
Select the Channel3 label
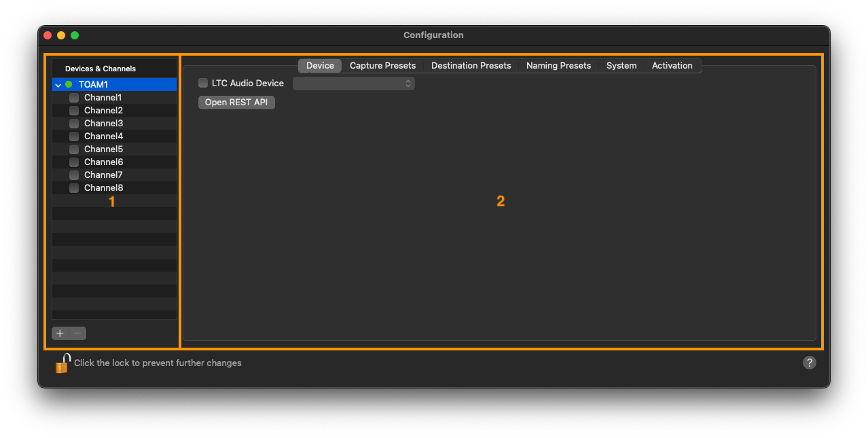click(103, 124)
